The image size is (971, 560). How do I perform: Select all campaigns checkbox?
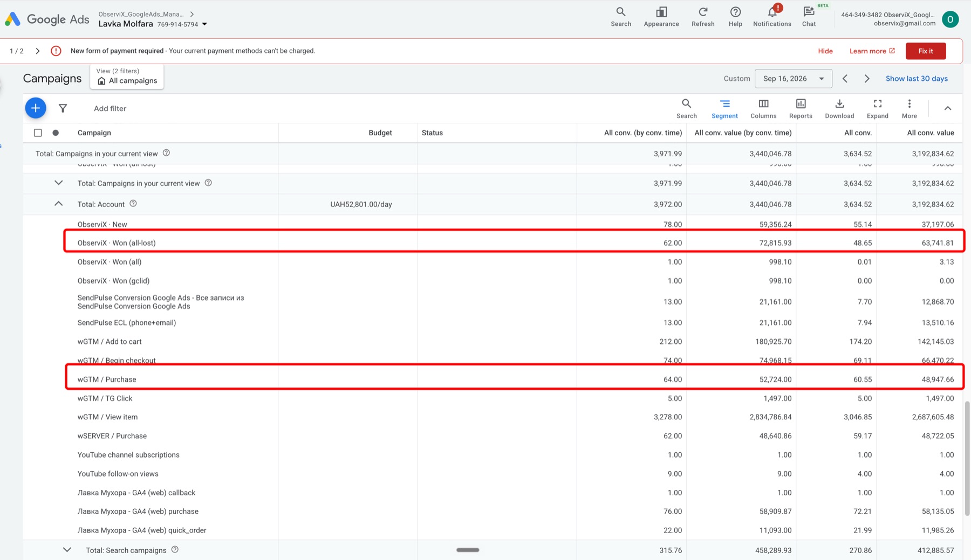point(38,133)
